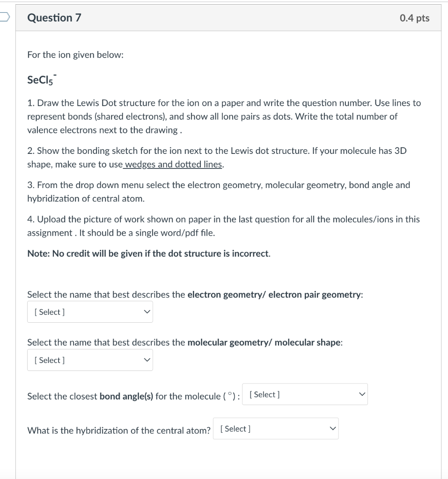Image resolution: width=448 pixels, height=479 pixels.
Task: Open the central atom hybridization dropdown
Action: [x=276, y=428]
